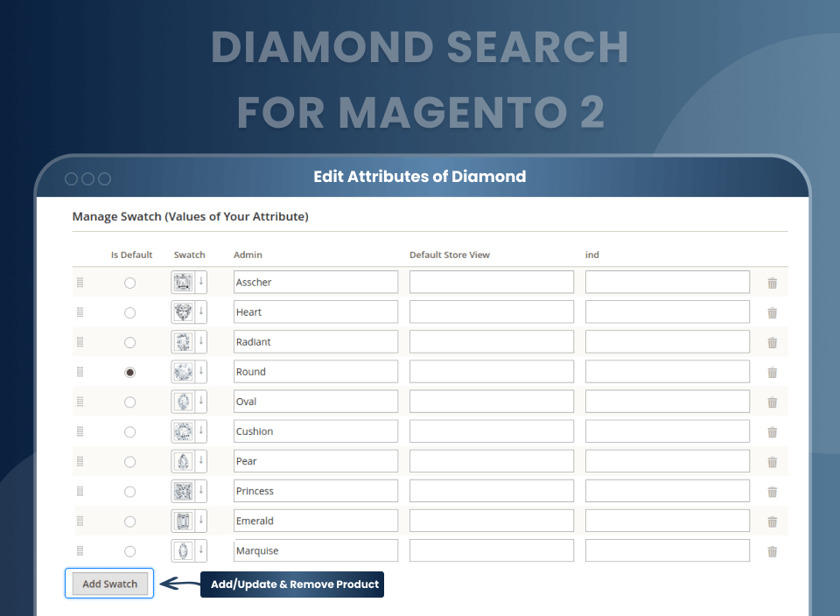Open the Cushion swatch image dropdown arrow

pyautogui.click(x=201, y=430)
